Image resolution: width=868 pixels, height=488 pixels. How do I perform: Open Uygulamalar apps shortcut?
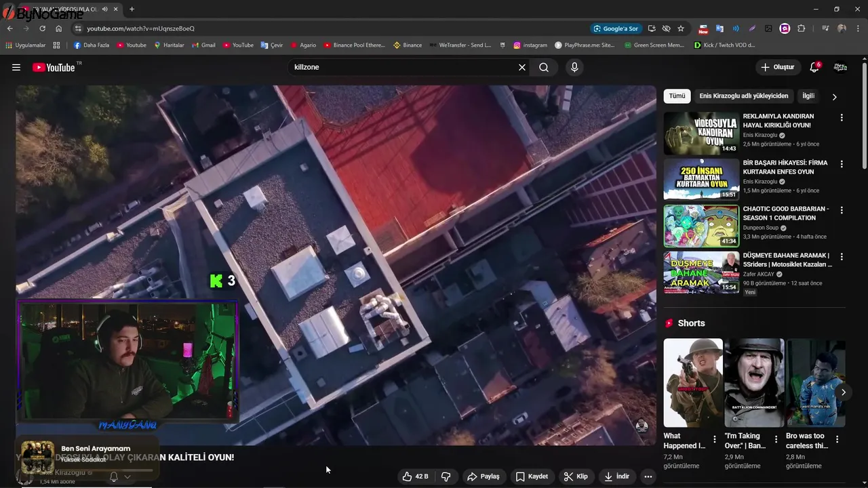pyautogui.click(x=26, y=45)
